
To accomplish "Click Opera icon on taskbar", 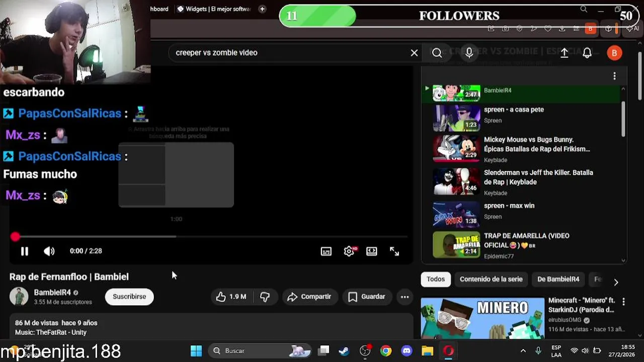I will (448, 351).
